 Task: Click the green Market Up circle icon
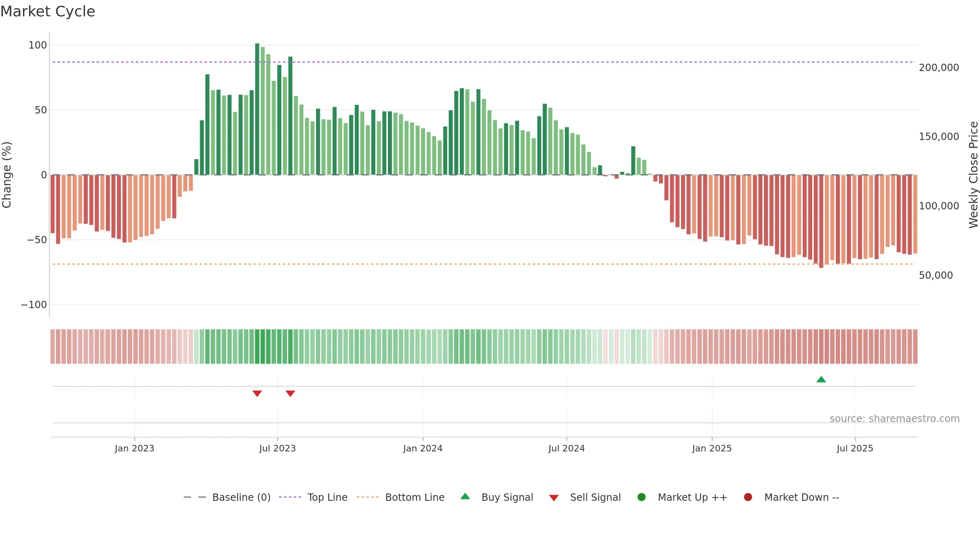tap(641, 497)
